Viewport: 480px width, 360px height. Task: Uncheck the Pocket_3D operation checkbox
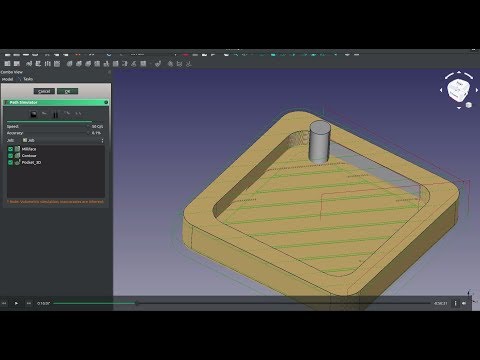point(10,162)
